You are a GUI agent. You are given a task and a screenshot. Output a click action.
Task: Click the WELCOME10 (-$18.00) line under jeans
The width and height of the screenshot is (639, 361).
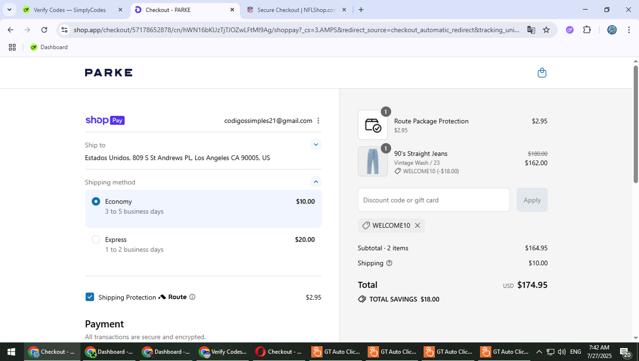coord(426,171)
